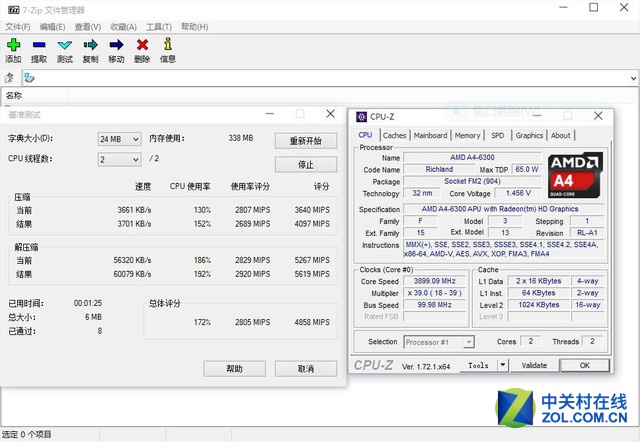Click the AMD A4 processor logo in CPU-Z
Image resolution: width=640 pixels, height=442 pixels.
[573, 176]
